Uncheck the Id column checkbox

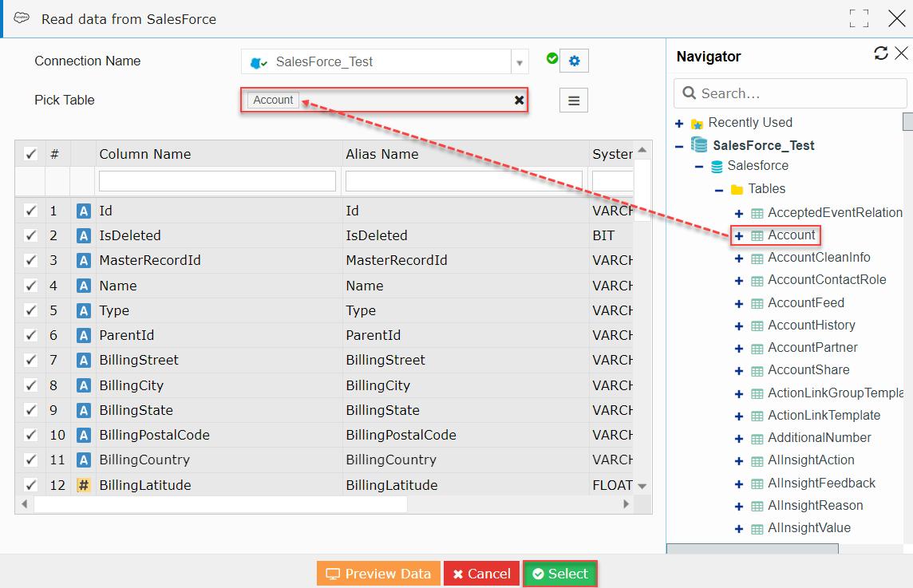(x=31, y=210)
